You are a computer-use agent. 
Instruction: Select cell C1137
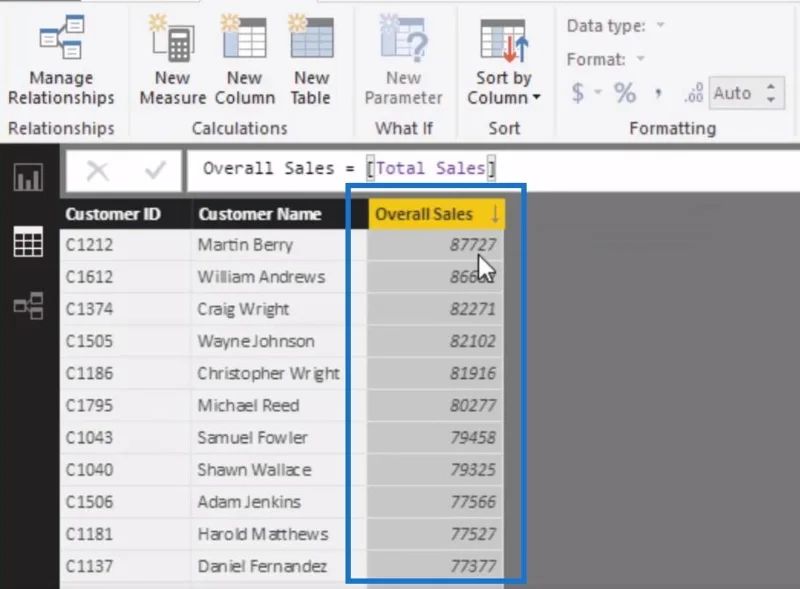click(126, 566)
